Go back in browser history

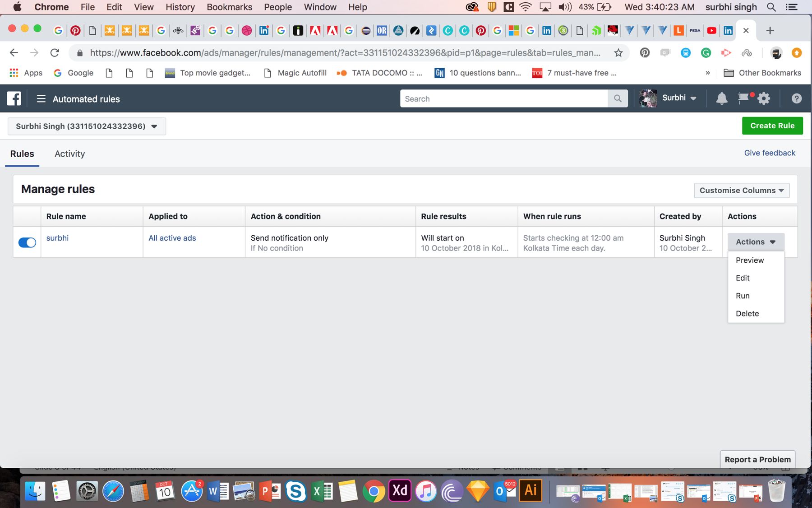click(x=14, y=53)
